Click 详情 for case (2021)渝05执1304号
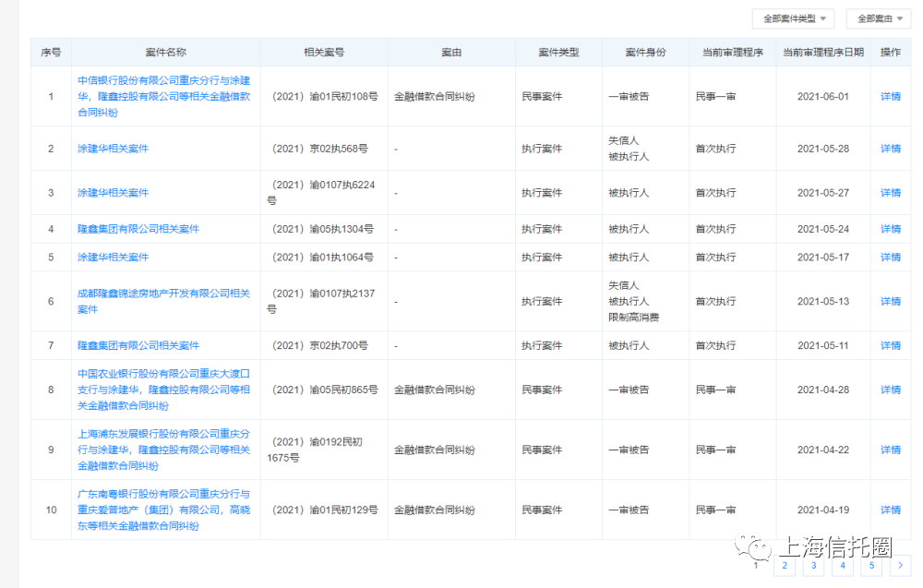 coord(890,228)
